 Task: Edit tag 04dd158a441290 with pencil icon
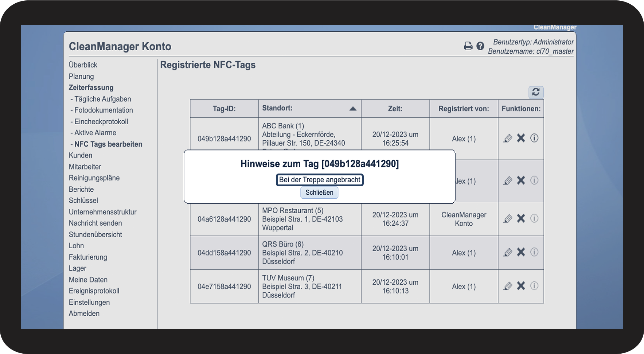pyautogui.click(x=508, y=252)
